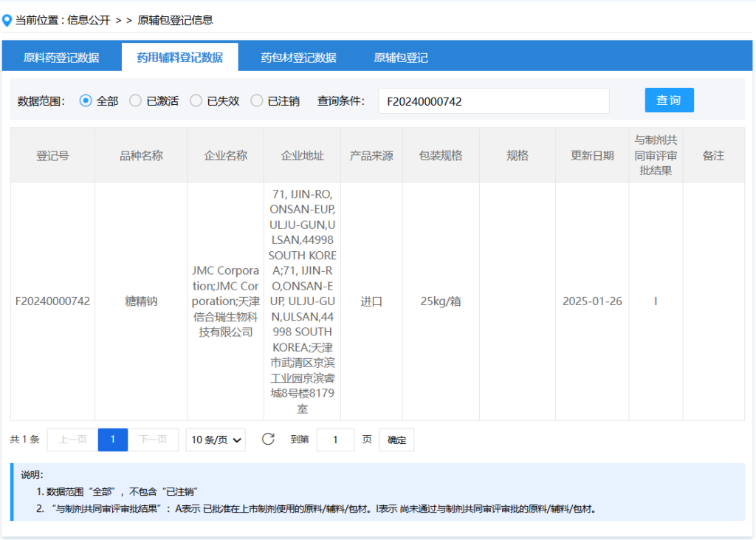Click the 上一页 previous page button
The image size is (756, 540).
[72, 440]
